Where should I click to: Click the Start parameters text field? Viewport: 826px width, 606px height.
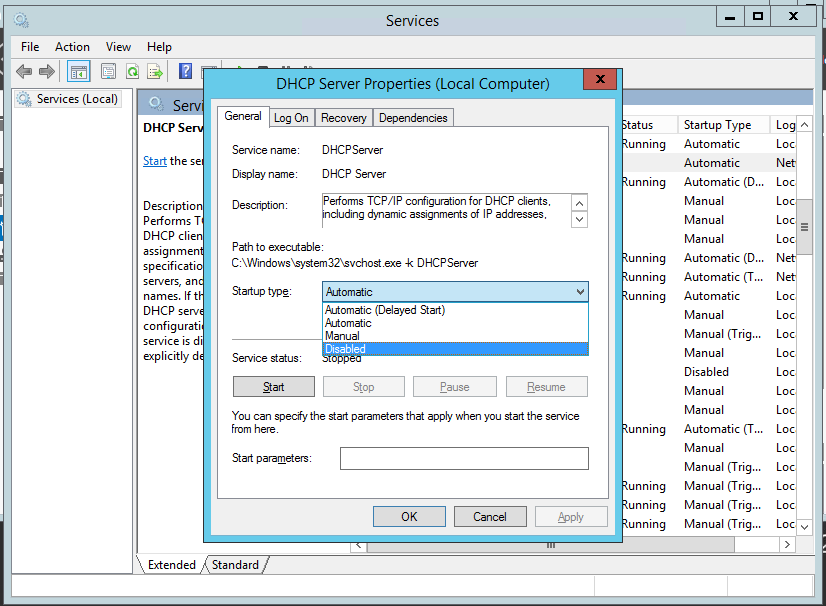[464, 458]
